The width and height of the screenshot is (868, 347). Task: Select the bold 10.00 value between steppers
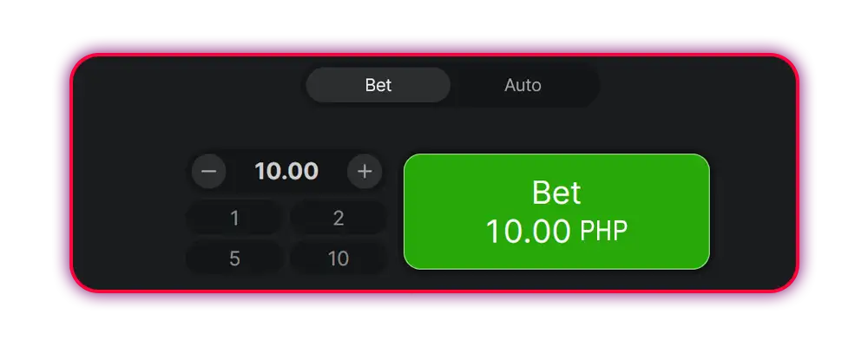click(x=286, y=172)
